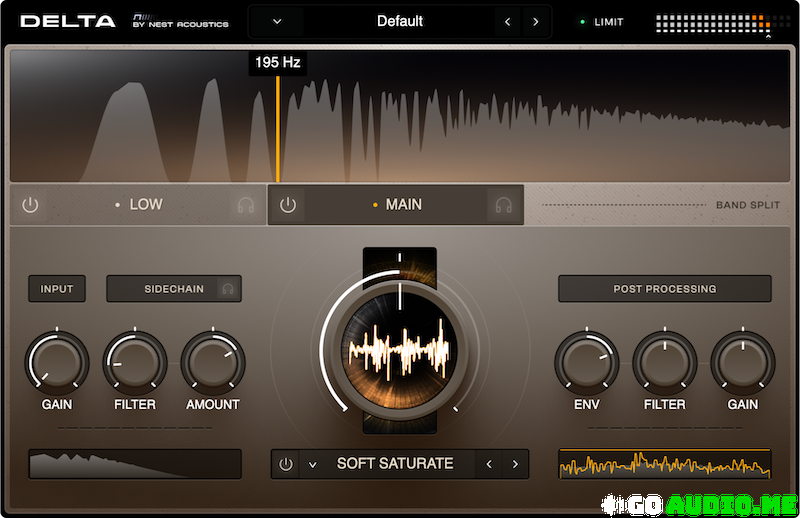Toggle the MAIN band power icon
The width and height of the screenshot is (800, 518).
pos(288,205)
